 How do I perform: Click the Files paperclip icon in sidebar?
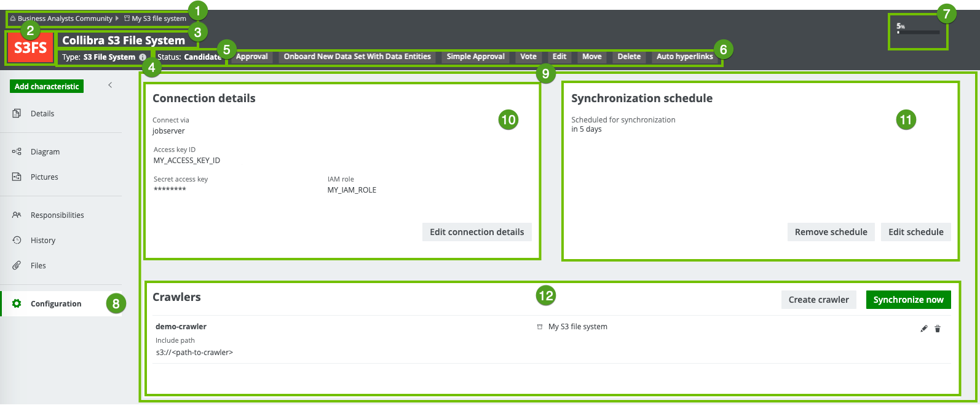tap(17, 265)
